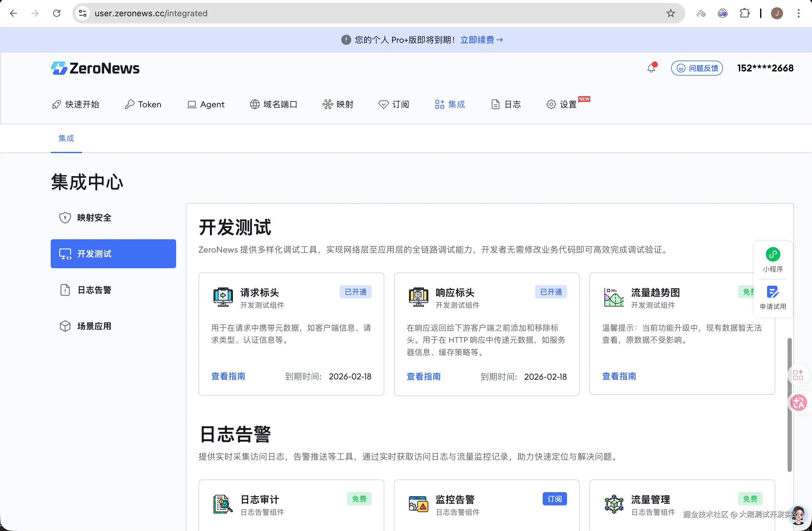Click the 免费 badge on 日志审计
Screen dimensions: 812x531
(359, 499)
